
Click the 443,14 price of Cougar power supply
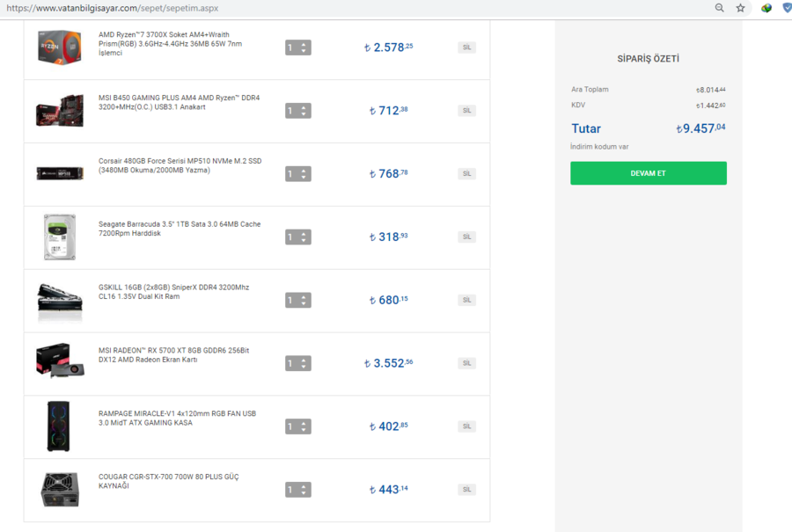pyautogui.click(x=388, y=489)
